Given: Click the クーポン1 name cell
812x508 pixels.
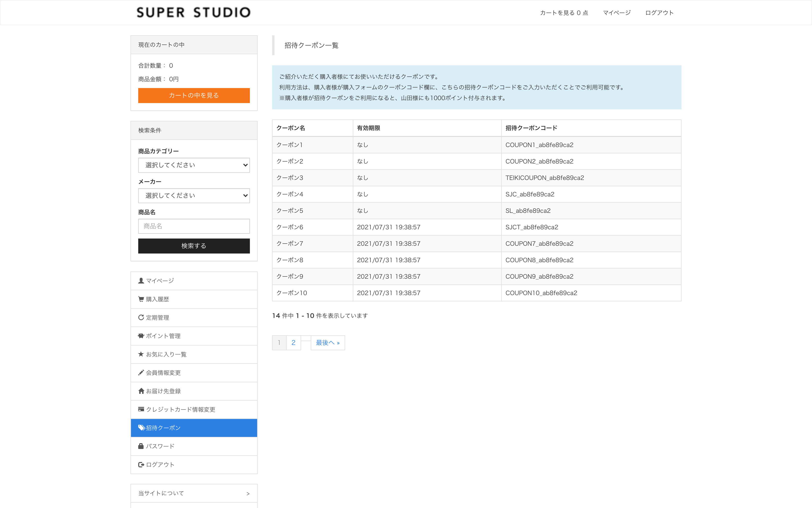Looking at the screenshot, I should coord(313,145).
